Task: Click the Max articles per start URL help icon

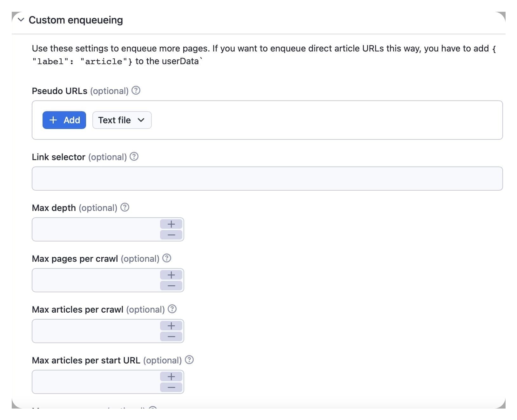Action: 189,360
